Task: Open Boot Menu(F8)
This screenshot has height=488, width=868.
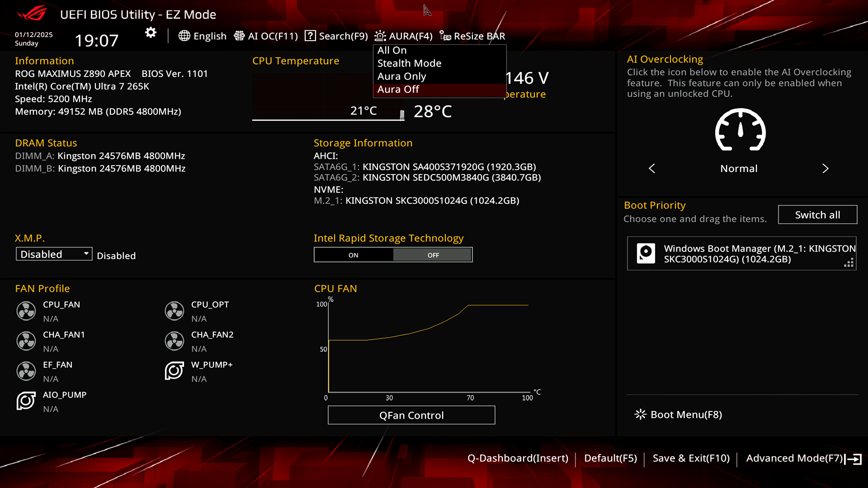Action: [686, 415]
